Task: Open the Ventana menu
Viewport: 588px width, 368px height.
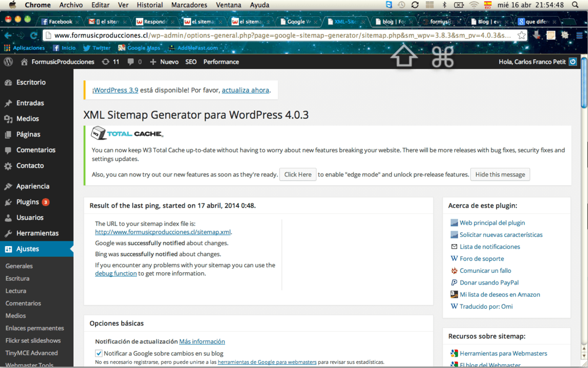Action: [228, 5]
